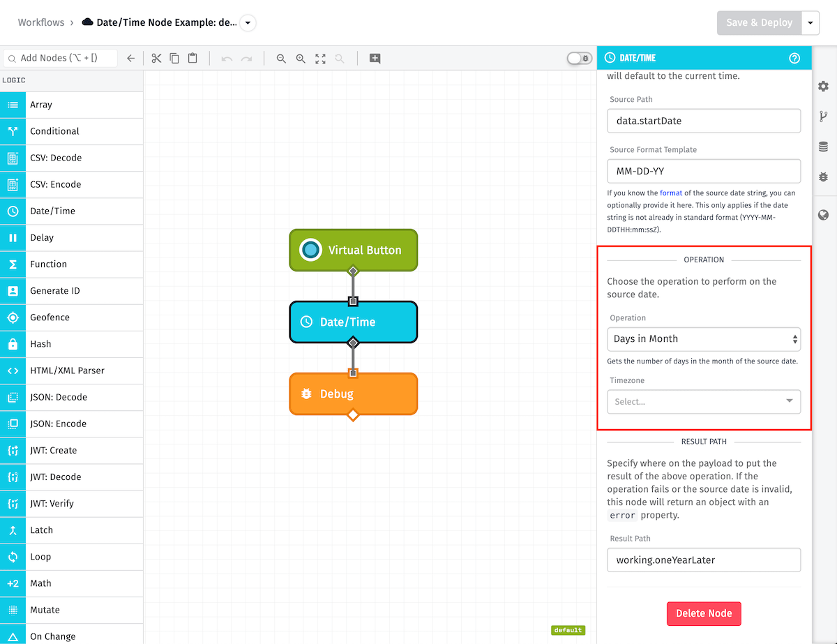837x644 pixels.
Task: Select the JSON: Decode node
Action: coord(71,397)
